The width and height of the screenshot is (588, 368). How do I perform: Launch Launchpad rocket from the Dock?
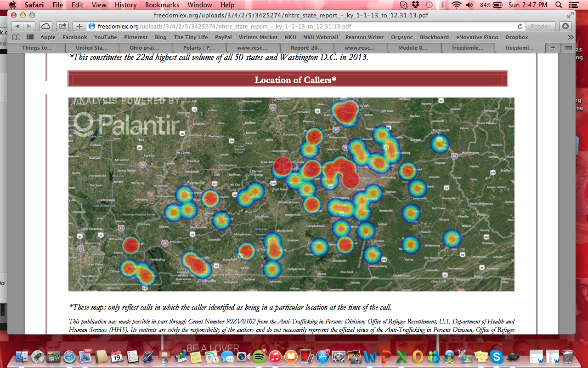point(38,356)
